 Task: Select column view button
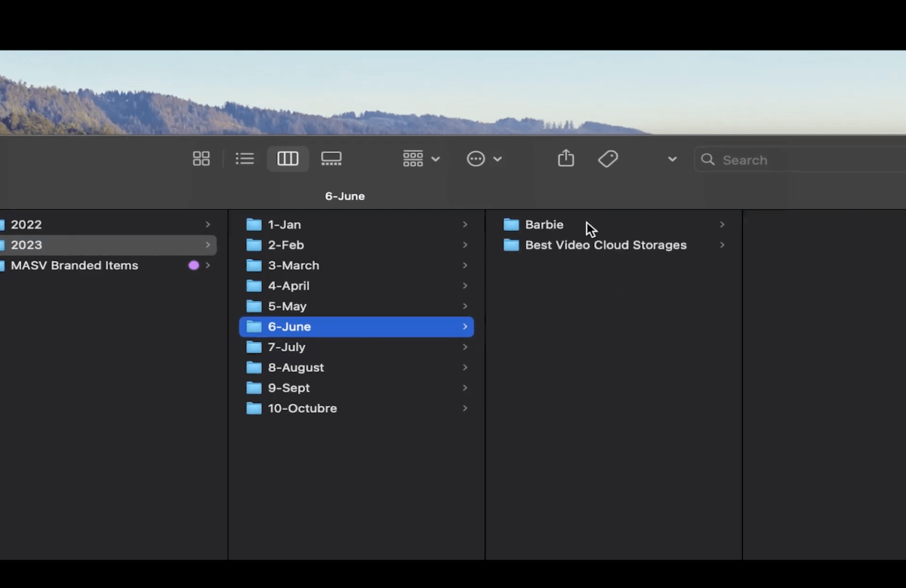pyautogui.click(x=288, y=159)
